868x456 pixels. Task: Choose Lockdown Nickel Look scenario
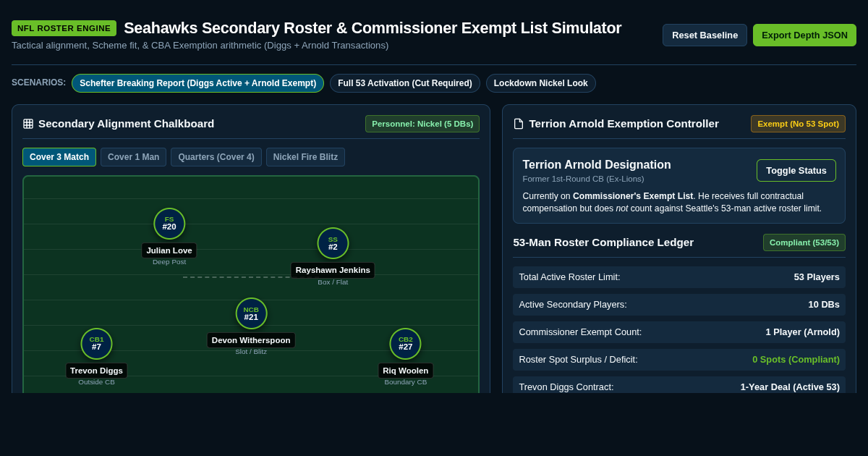(x=540, y=83)
